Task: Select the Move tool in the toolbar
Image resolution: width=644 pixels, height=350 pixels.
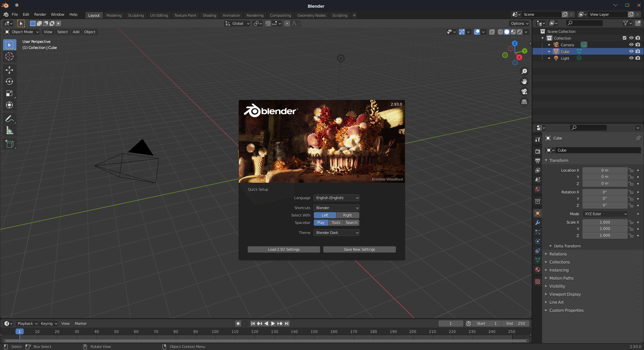Action: [x=9, y=70]
